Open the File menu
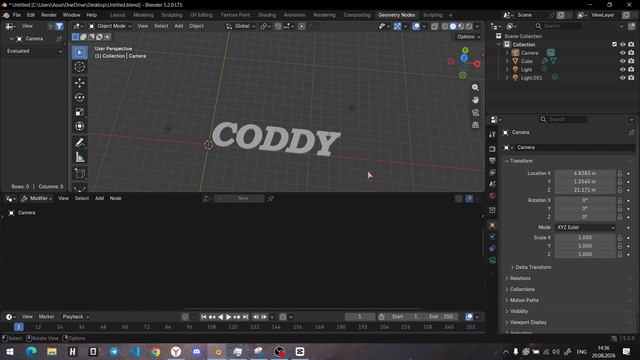640x360 pixels. point(16,15)
